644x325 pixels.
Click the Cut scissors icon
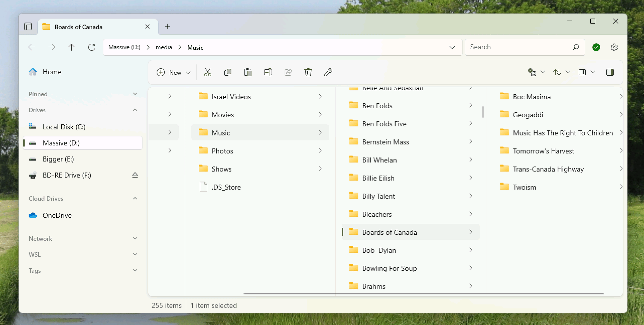tap(208, 72)
